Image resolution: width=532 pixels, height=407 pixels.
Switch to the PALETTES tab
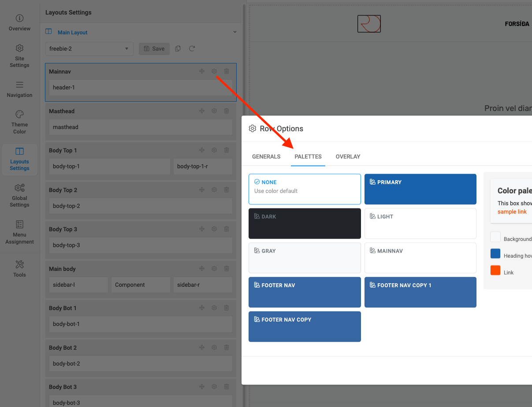pos(308,157)
